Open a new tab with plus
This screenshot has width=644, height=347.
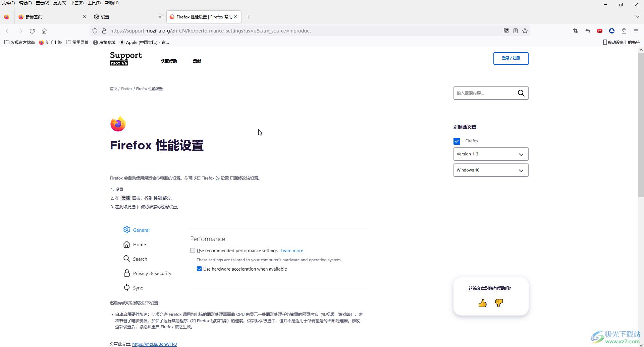[x=248, y=17]
